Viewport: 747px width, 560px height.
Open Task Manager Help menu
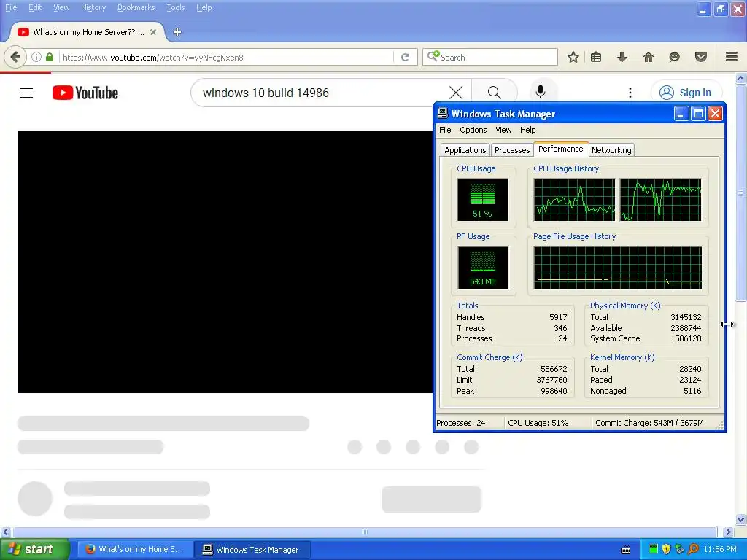(x=527, y=130)
